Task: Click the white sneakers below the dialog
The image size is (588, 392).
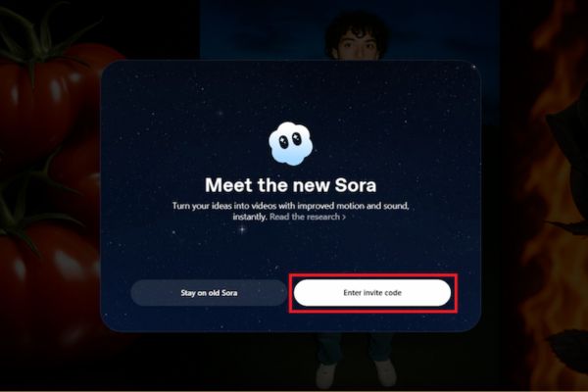Action: pos(356,373)
